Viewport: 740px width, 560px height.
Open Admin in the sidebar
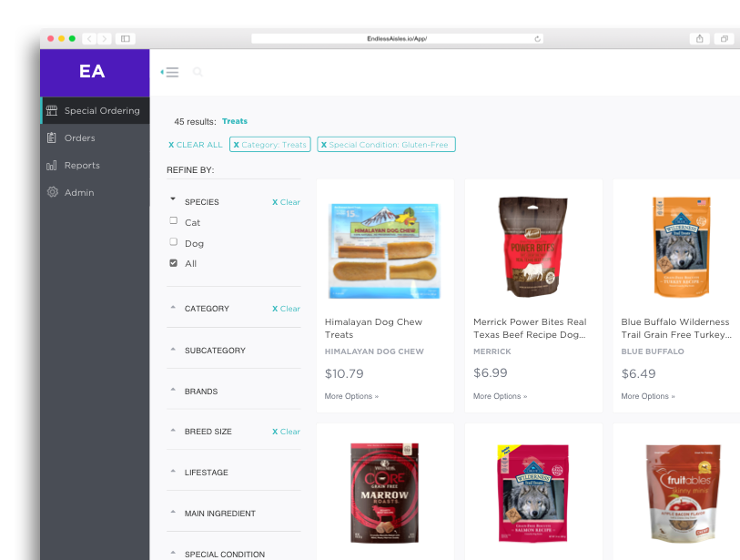(x=96, y=192)
